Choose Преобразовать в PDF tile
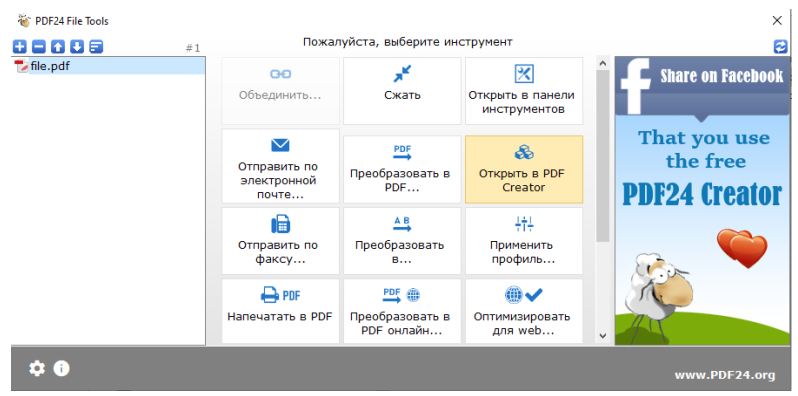 tap(402, 169)
